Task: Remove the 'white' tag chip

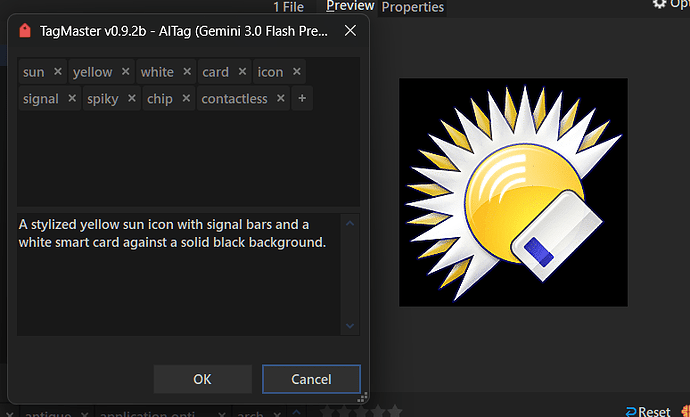Action: (x=186, y=72)
